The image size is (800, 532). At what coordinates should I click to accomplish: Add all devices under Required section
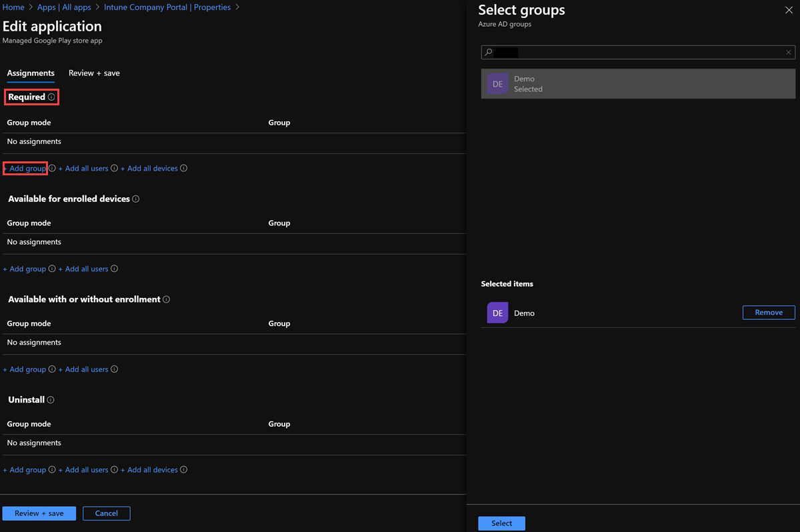tap(149, 169)
